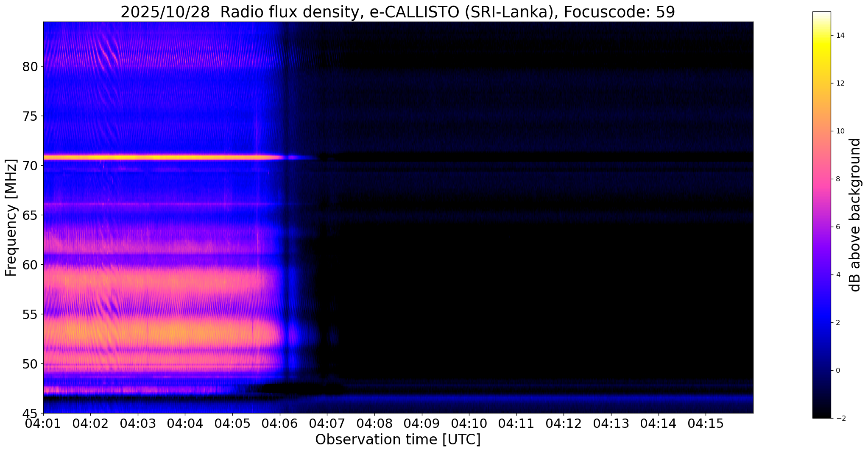Click the colorbar tick label 0

tap(837, 370)
